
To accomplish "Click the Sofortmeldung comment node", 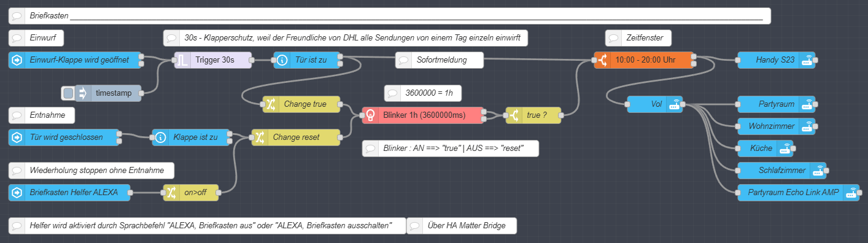I will (440, 60).
